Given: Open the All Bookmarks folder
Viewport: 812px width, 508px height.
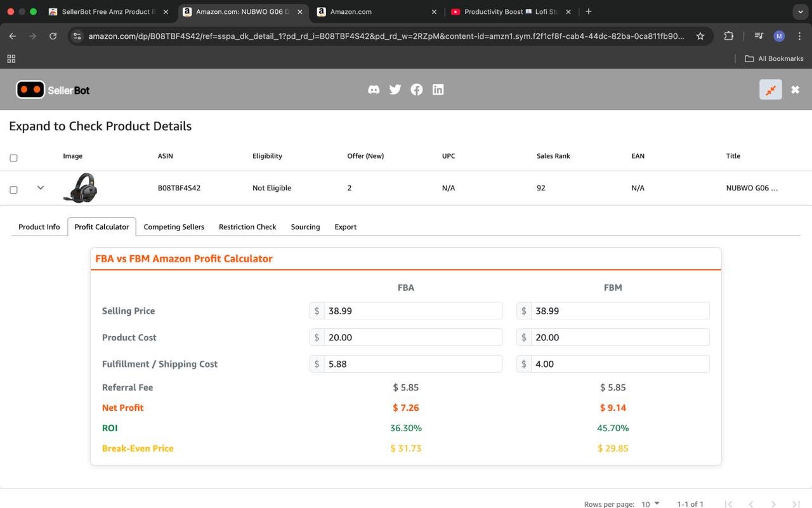Looking at the screenshot, I should click(x=774, y=58).
